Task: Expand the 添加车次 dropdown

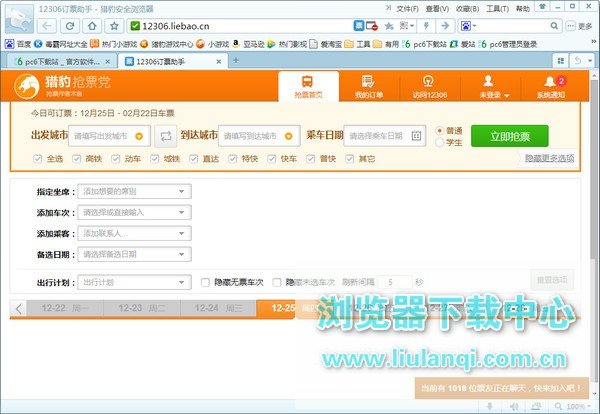Action: 134,212
